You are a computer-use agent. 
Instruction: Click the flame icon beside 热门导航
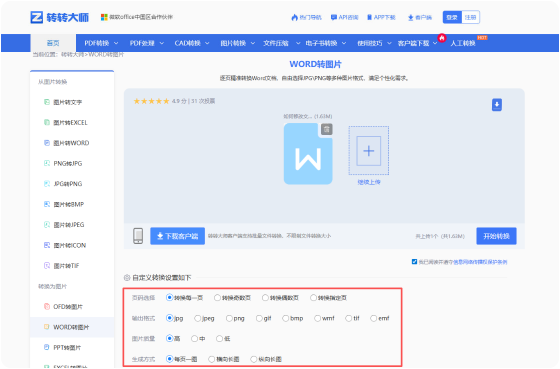click(x=294, y=17)
